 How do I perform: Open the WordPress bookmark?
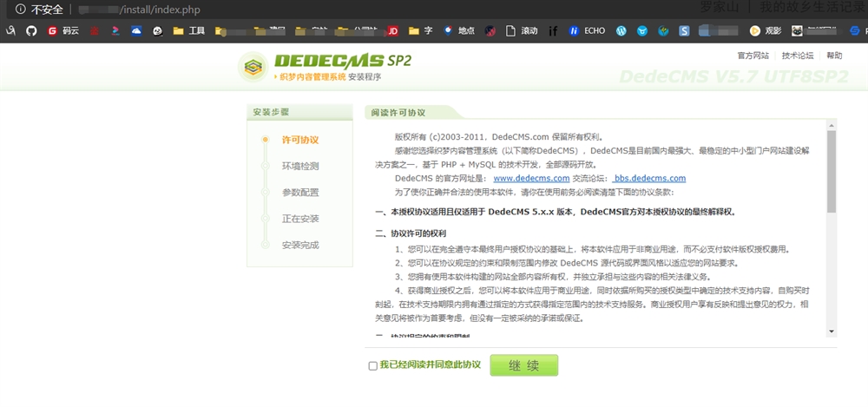click(621, 31)
